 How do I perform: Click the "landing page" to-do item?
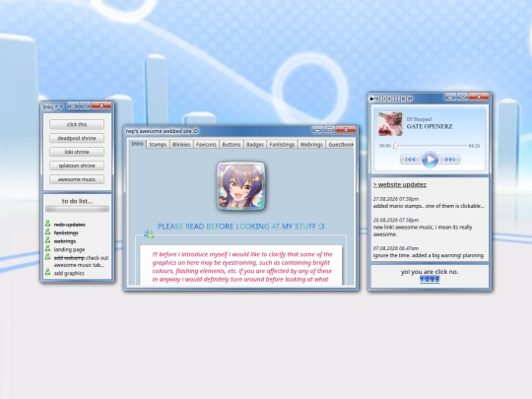click(x=69, y=249)
